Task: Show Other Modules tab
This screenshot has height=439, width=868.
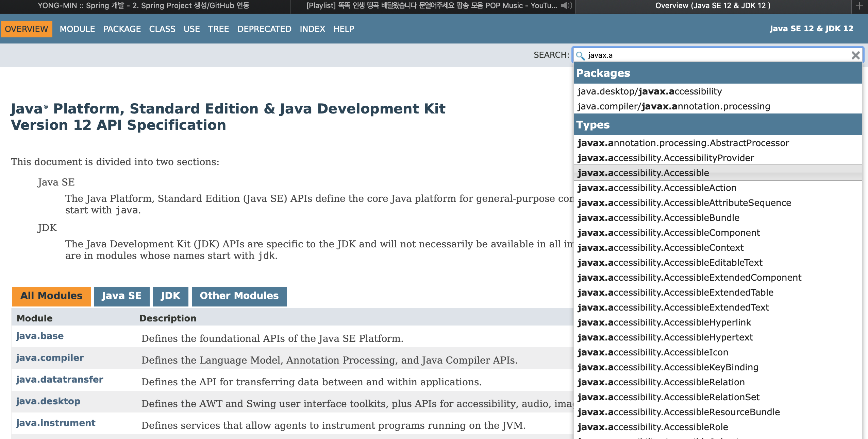Action: point(239,296)
